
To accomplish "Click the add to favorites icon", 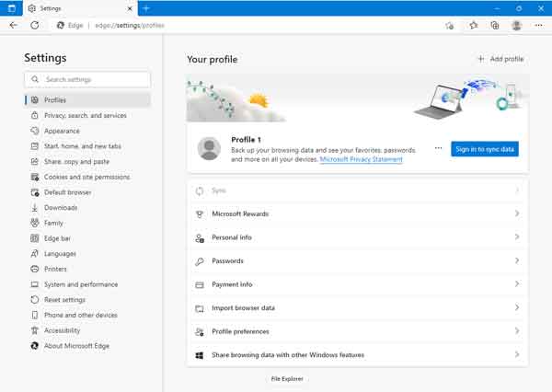I will (x=450, y=26).
